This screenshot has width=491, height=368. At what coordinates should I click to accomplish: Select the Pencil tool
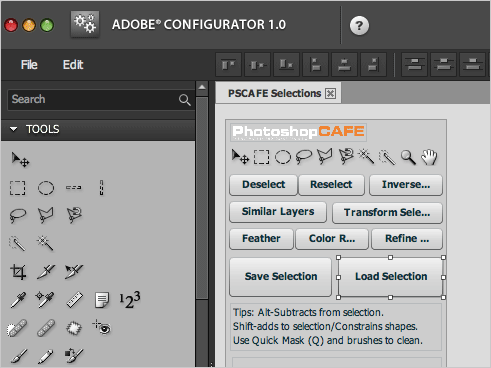(x=46, y=356)
